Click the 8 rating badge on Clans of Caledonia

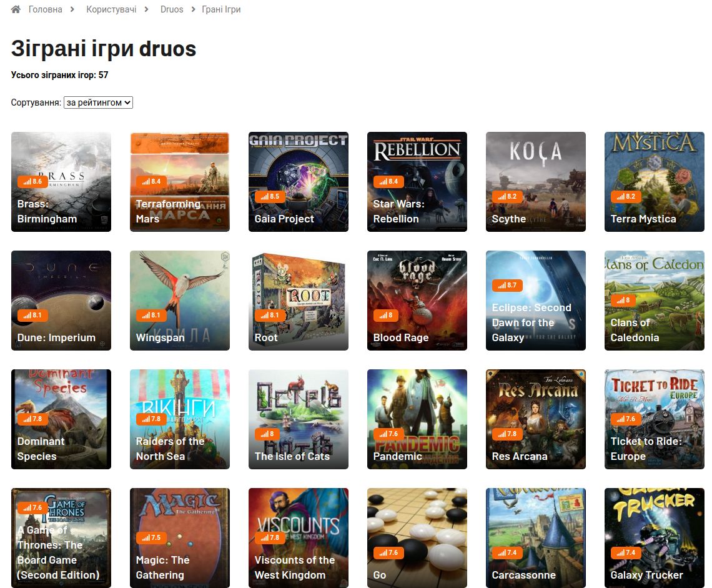click(x=623, y=300)
